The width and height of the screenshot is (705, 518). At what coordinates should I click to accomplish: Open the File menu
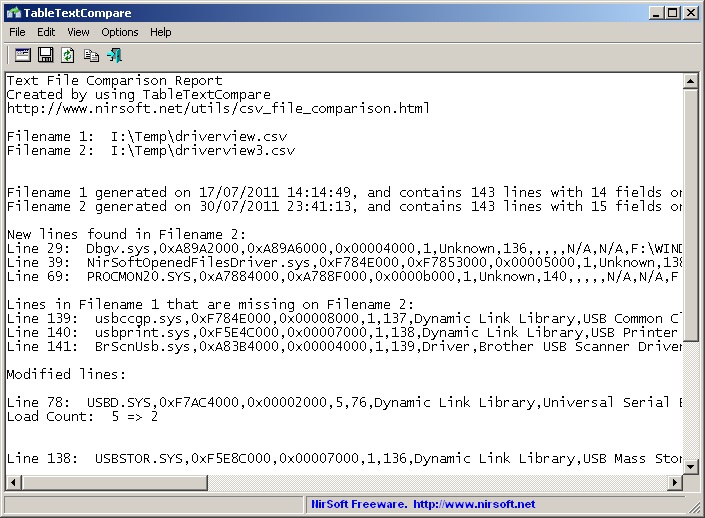point(17,32)
